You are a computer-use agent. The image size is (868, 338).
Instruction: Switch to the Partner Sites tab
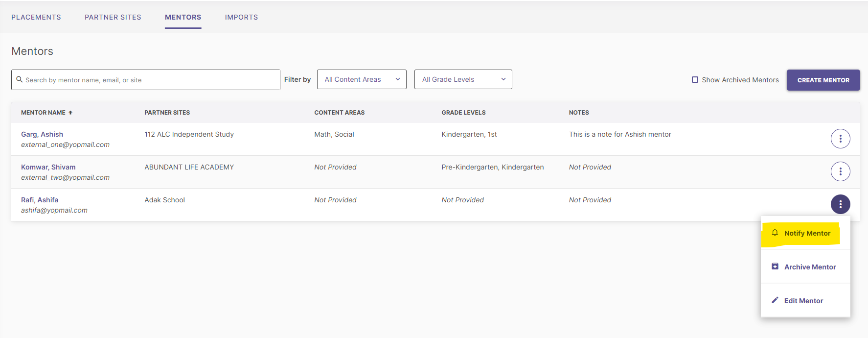113,17
